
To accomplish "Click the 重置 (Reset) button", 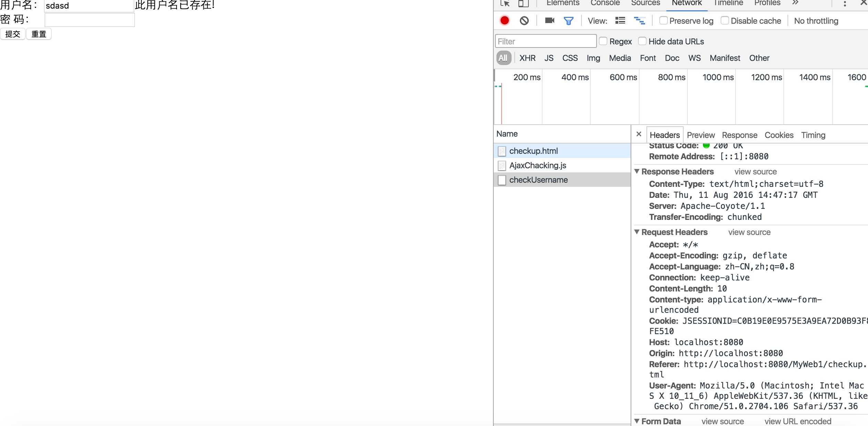I will [38, 34].
